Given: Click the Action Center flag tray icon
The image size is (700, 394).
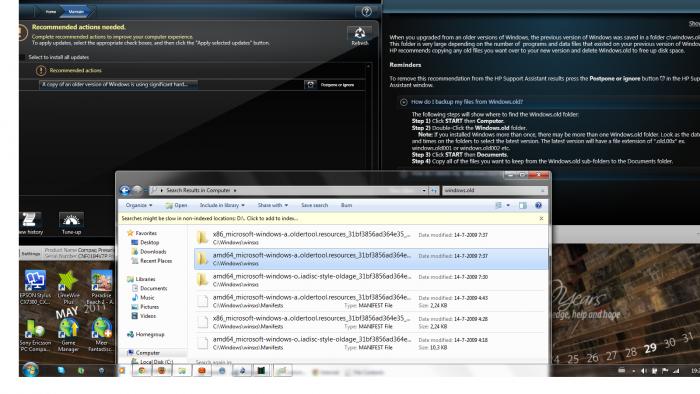Looking at the screenshot, I should pyautogui.click(x=665, y=371).
